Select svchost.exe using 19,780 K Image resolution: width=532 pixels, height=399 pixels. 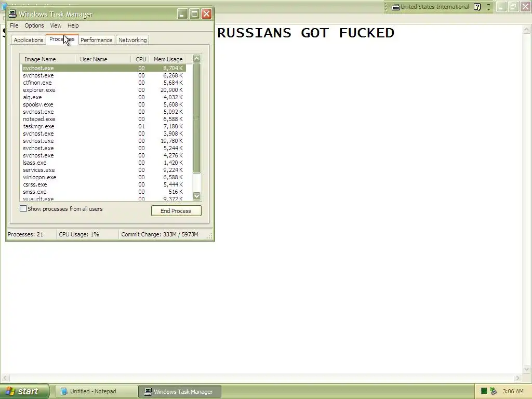click(104, 141)
